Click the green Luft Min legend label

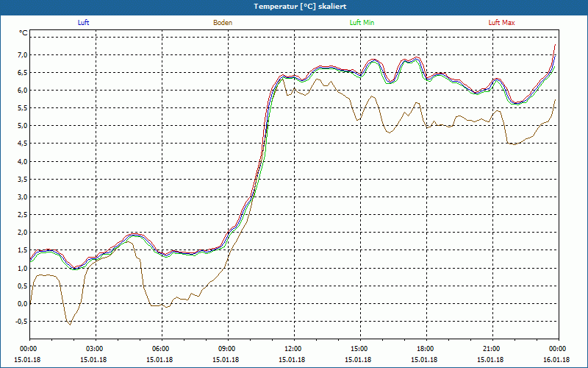[x=362, y=23]
